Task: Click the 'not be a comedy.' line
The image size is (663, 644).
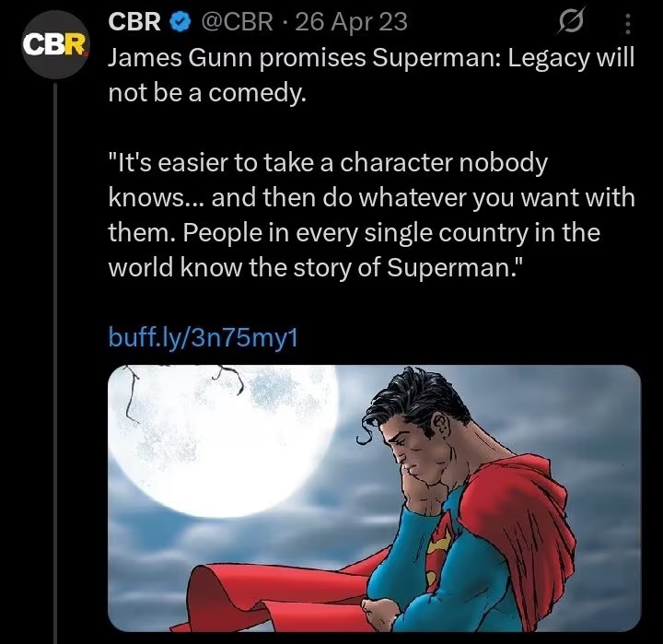Action: pyautogui.click(x=207, y=92)
